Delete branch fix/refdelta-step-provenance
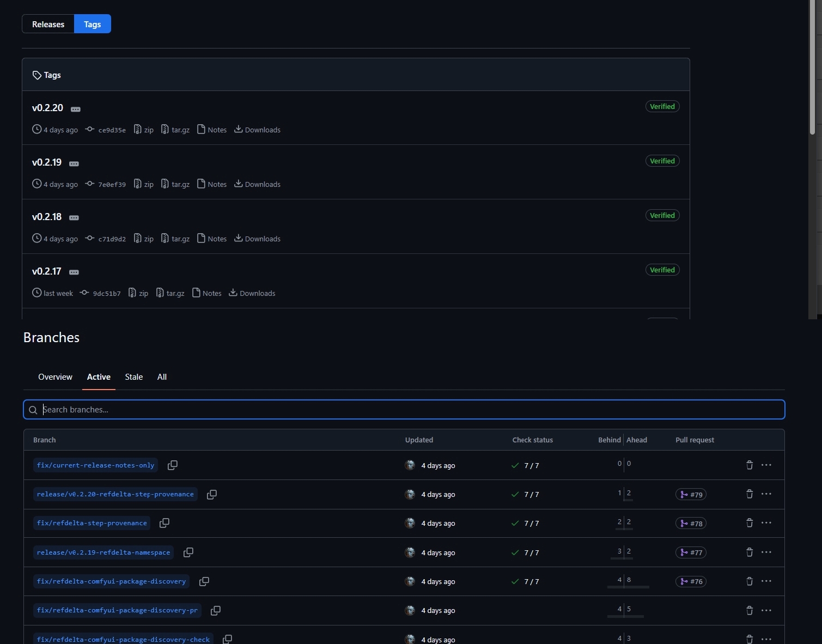The width and height of the screenshot is (822, 644). click(750, 523)
